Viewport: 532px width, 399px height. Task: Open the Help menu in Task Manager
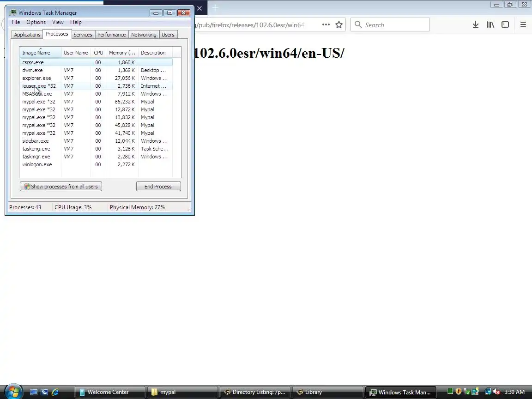point(76,22)
